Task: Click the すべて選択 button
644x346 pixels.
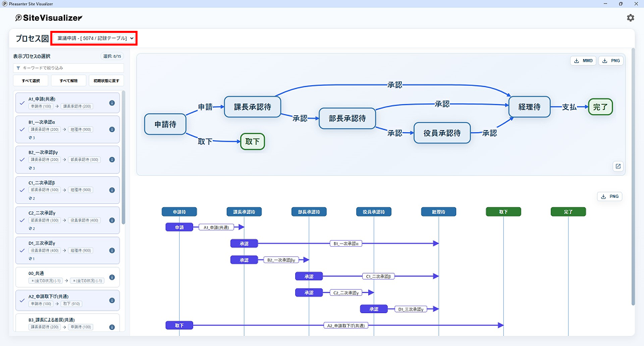Action: (31, 81)
